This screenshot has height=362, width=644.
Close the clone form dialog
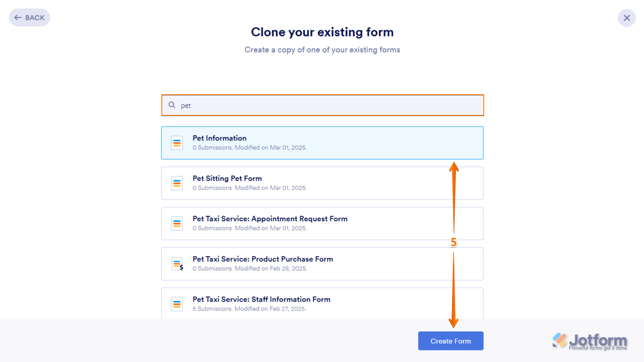(x=627, y=18)
